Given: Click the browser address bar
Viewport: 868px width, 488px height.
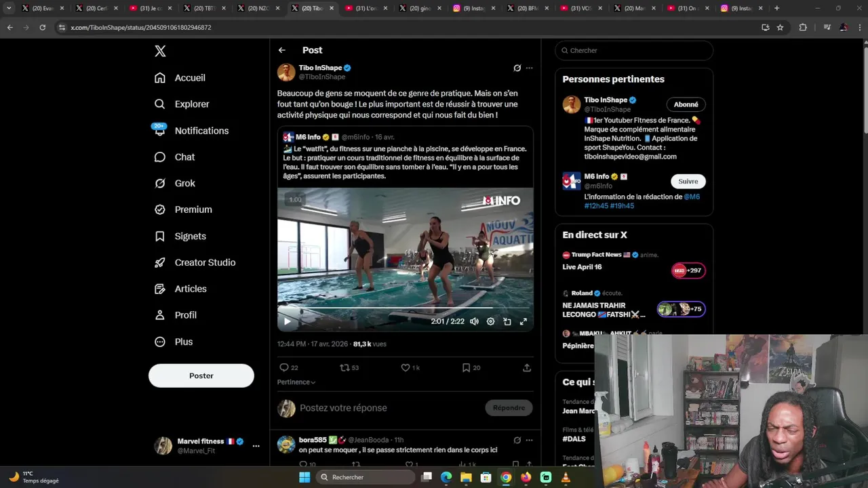Looking at the screenshot, I should click(x=407, y=27).
